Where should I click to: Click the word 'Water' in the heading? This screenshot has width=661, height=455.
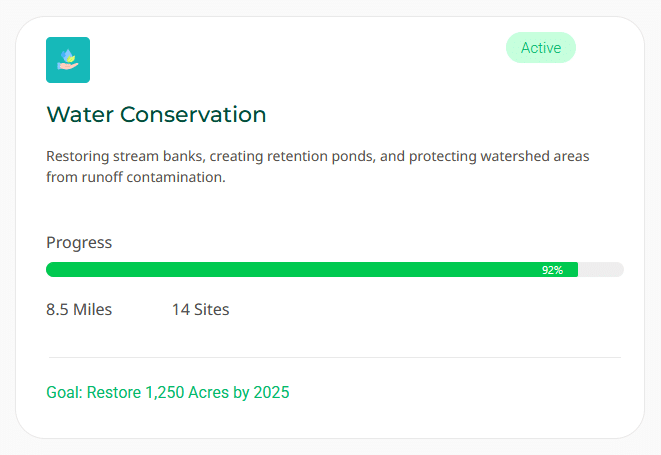80,115
